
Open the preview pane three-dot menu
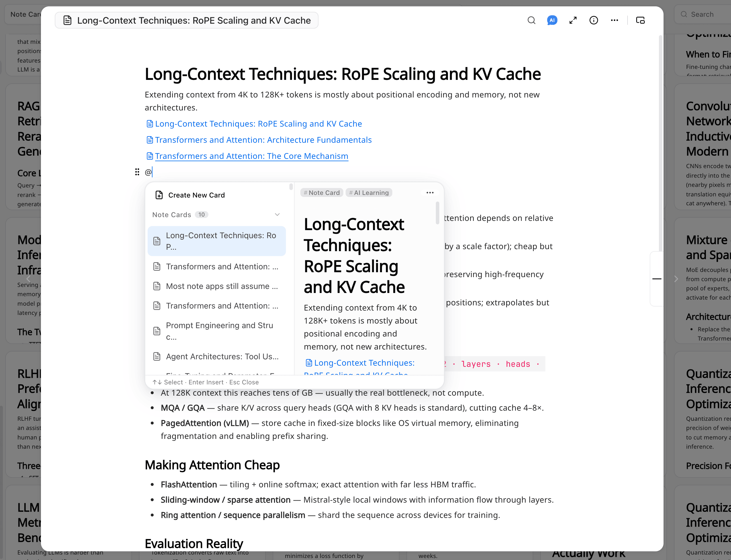(x=430, y=193)
